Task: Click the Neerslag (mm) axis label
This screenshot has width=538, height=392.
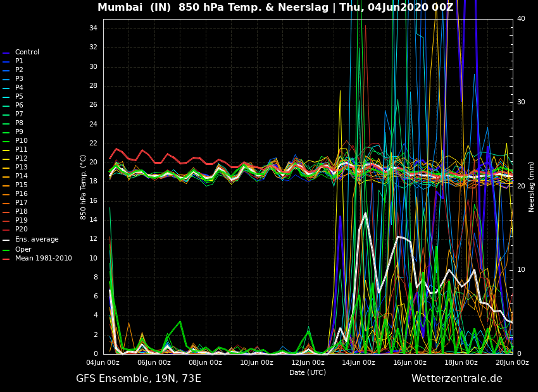Action: [532, 187]
